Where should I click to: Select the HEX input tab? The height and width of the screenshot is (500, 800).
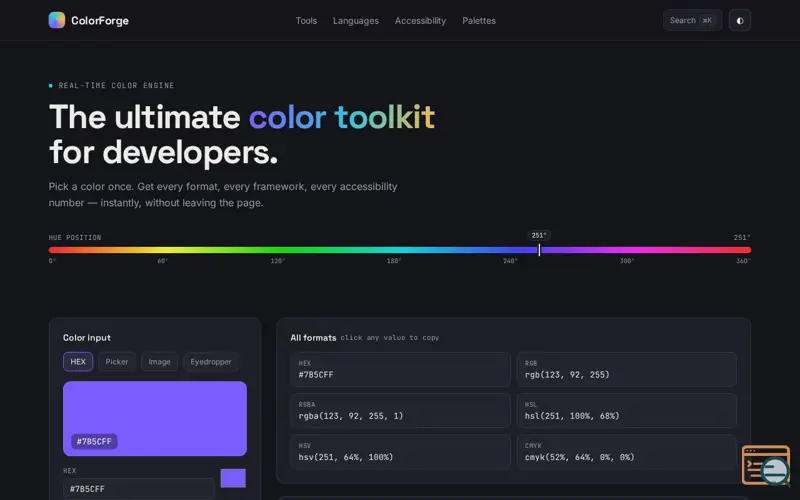(x=78, y=362)
